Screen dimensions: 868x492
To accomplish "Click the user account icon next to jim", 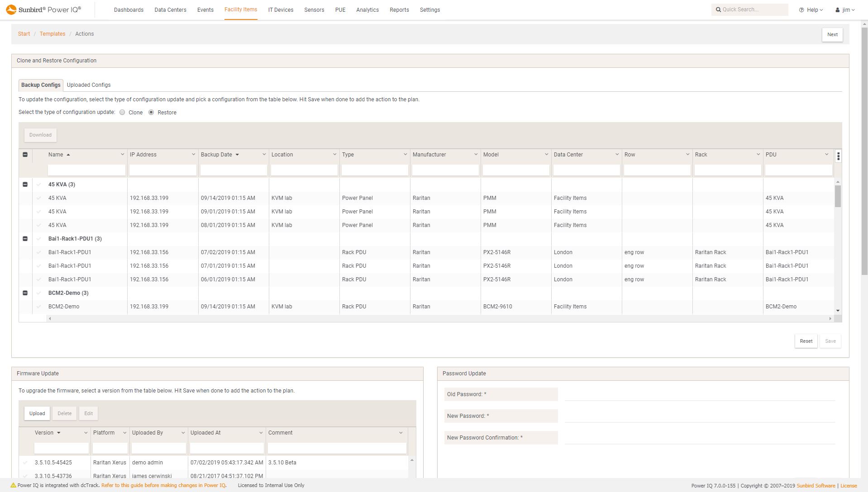I will point(837,9).
